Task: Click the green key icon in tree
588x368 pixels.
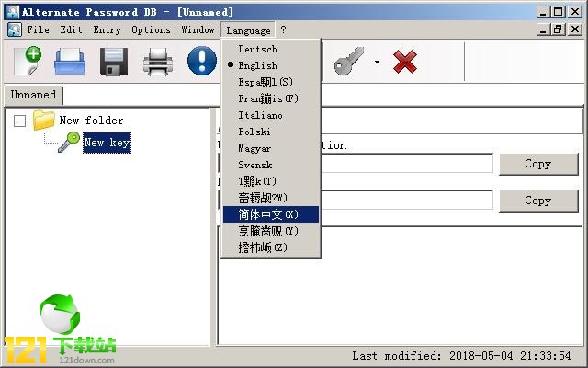Action: pyautogui.click(x=69, y=142)
